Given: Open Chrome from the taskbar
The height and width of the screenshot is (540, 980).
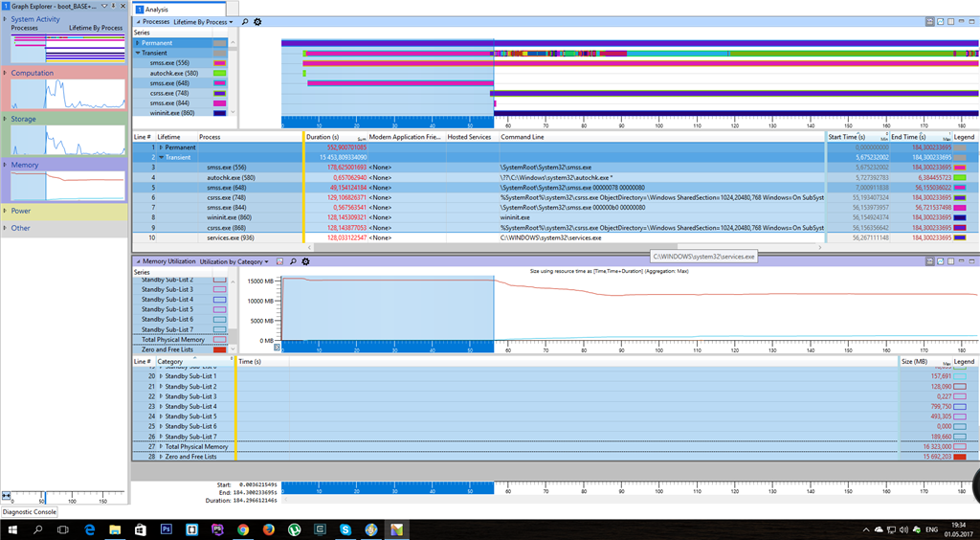Looking at the screenshot, I should [243, 529].
